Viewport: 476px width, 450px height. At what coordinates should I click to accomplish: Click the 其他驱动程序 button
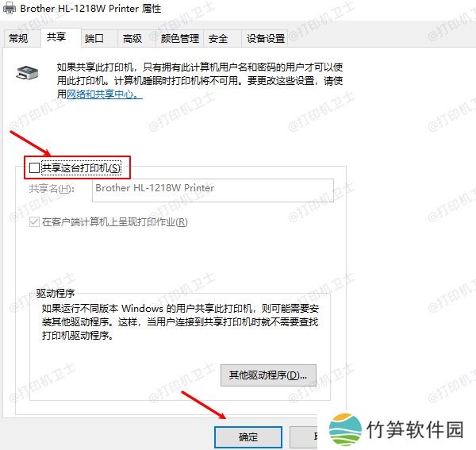point(267,375)
